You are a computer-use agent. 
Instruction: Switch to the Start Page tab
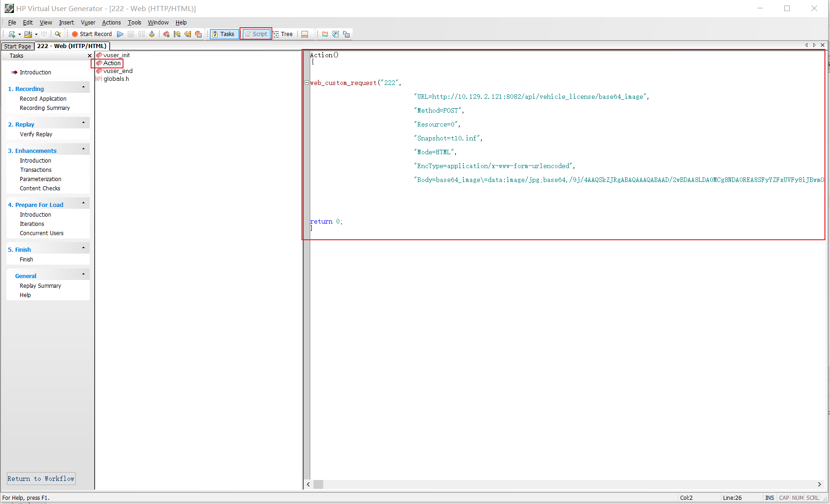click(x=18, y=46)
